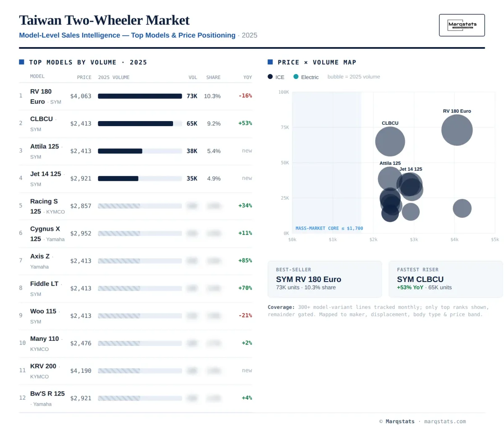Click the +53% YoY value in table

245,123
